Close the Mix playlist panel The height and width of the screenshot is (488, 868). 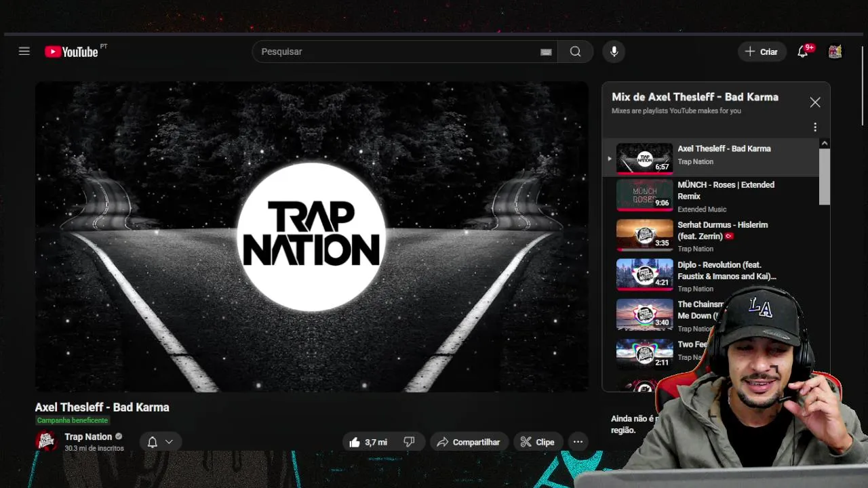(815, 102)
